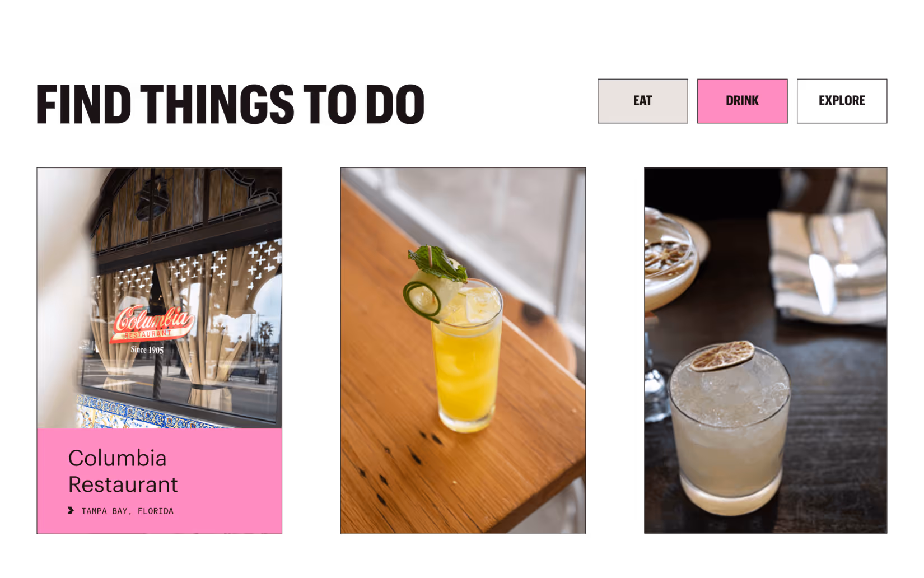Click the folded napkin with knife
The width and height of the screenshot is (924, 578).
(x=827, y=266)
